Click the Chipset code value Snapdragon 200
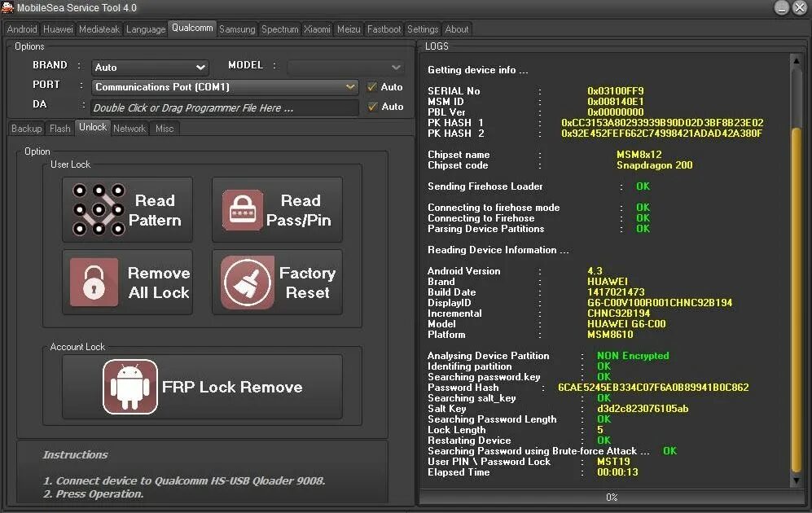The image size is (812, 513). click(x=654, y=165)
